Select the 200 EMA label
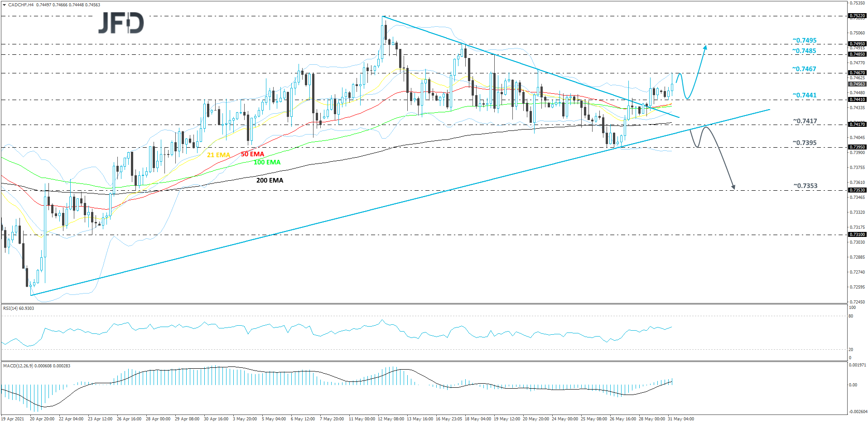The height and width of the screenshot is (424, 868). pyautogui.click(x=270, y=180)
